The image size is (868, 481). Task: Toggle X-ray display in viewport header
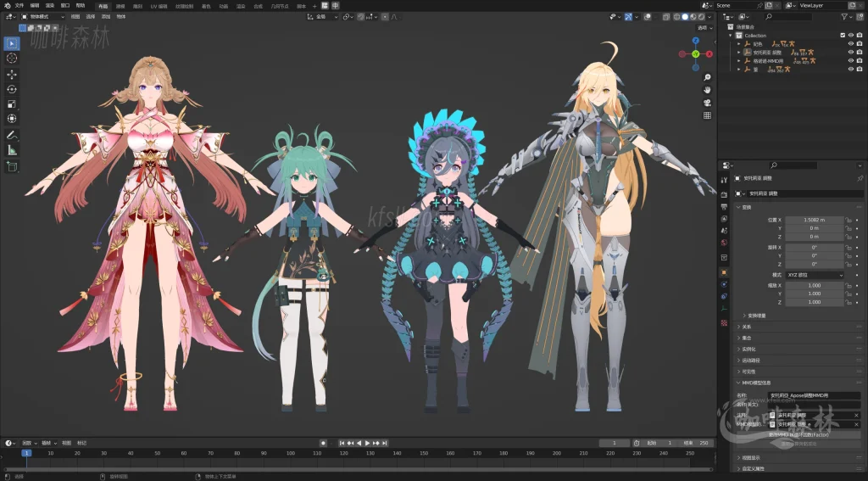(666, 17)
